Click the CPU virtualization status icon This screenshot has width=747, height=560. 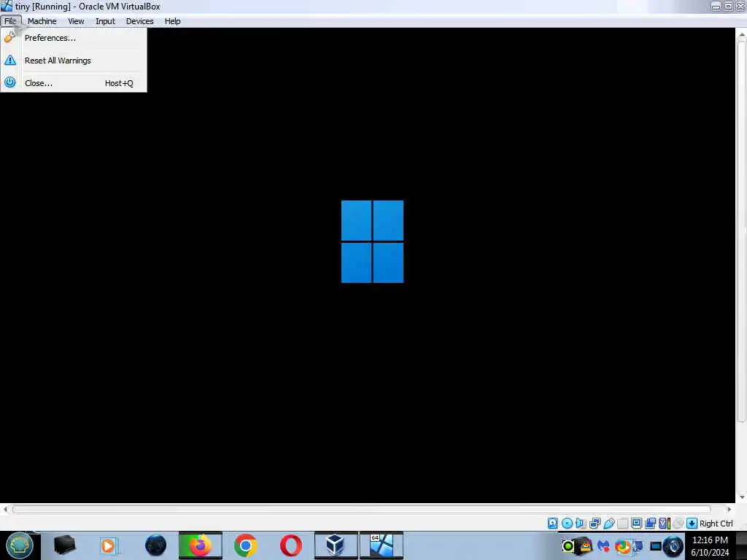[x=665, y=524]
